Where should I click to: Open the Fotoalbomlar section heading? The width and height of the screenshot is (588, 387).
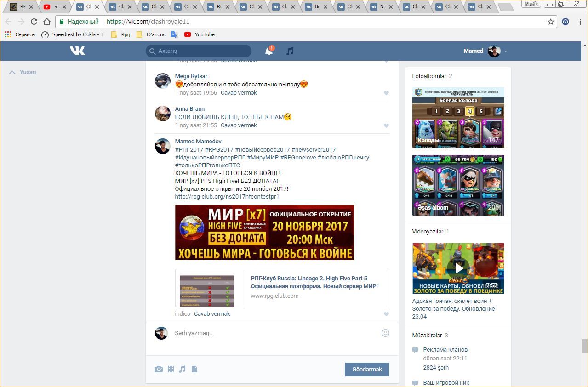[429, 76]
